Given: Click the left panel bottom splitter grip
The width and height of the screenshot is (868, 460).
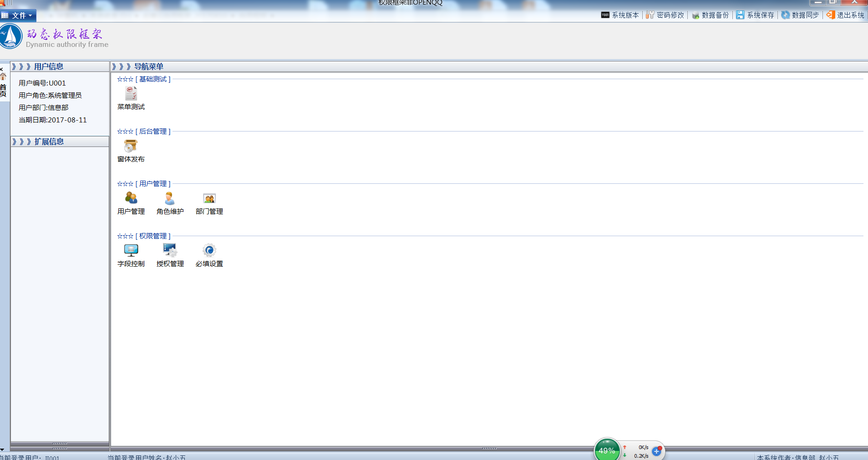Looking at the screenshot, I should [x=60, y=444].
